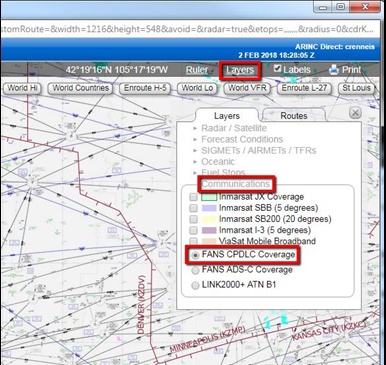The image size is (386, 365).
Task: Select FANS ADS-C Coverage radio button
Action: 195,270
